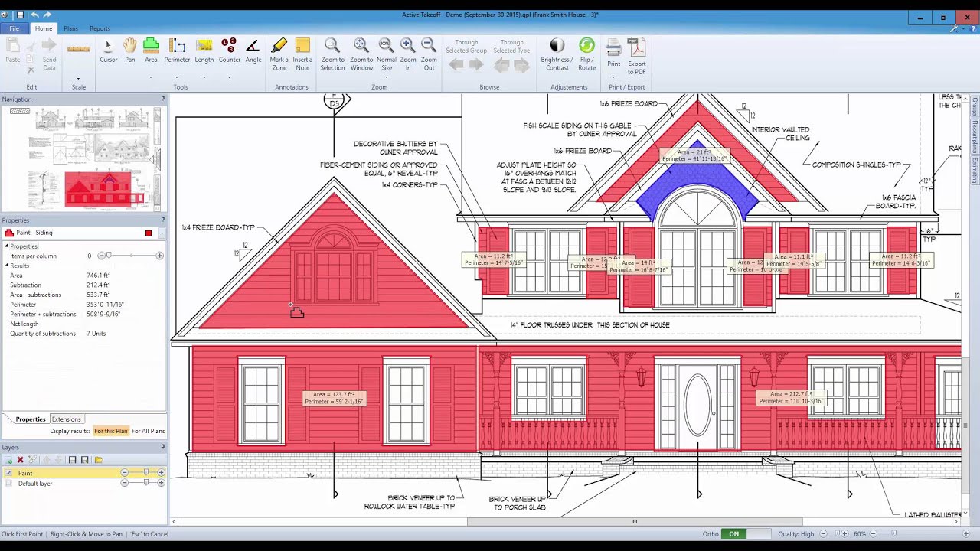Choose the Angle tool
This screenshot has width=980, height=551.
[253, 51]
